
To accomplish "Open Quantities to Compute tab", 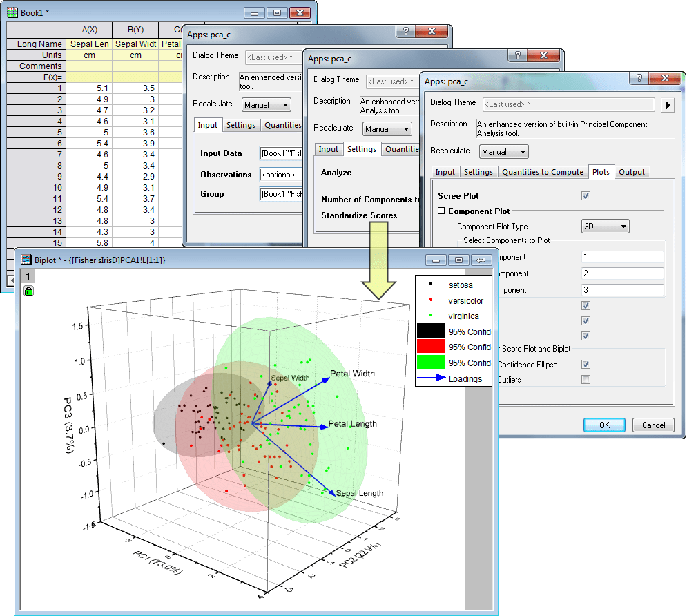I will pos(542,172).
